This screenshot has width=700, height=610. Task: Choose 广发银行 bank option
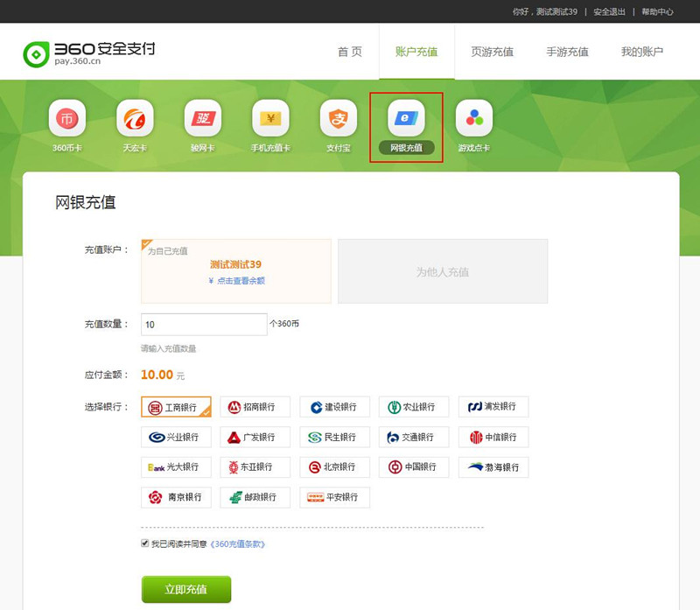coord(255,437)
